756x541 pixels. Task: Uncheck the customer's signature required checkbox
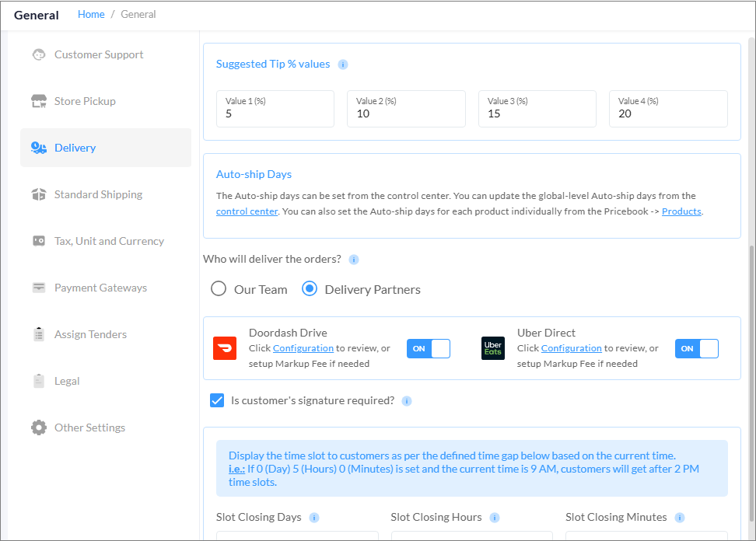coord(217,400)
